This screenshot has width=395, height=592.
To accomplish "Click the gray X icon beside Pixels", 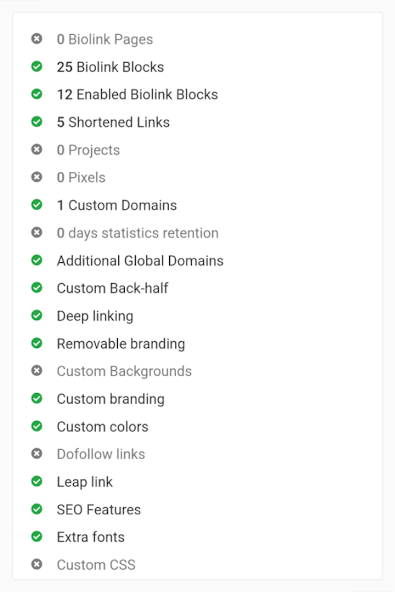I will click(37, 177).
